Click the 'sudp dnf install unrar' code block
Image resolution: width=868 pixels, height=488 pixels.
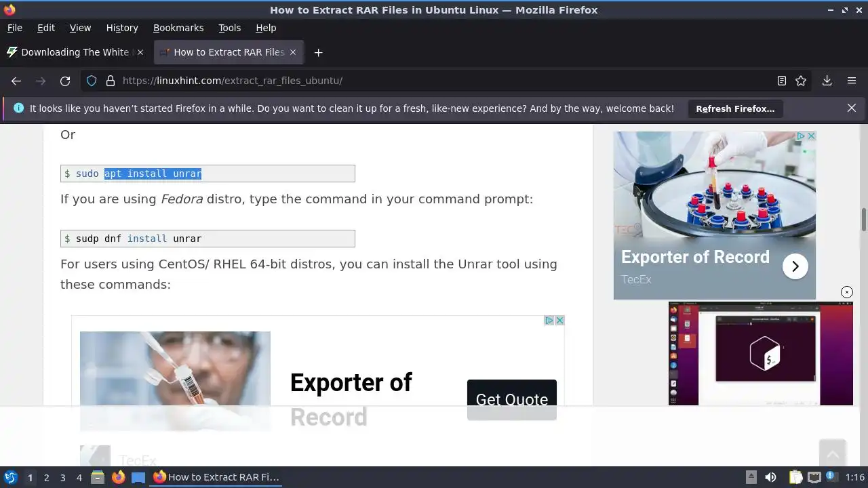tap(208, 239)
